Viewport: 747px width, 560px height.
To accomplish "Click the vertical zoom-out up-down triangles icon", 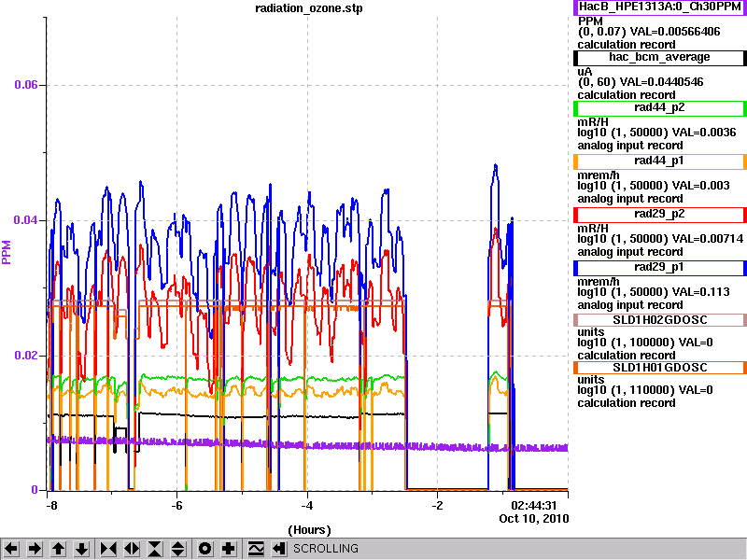I will pyautogui.click(x=178, y=549).
